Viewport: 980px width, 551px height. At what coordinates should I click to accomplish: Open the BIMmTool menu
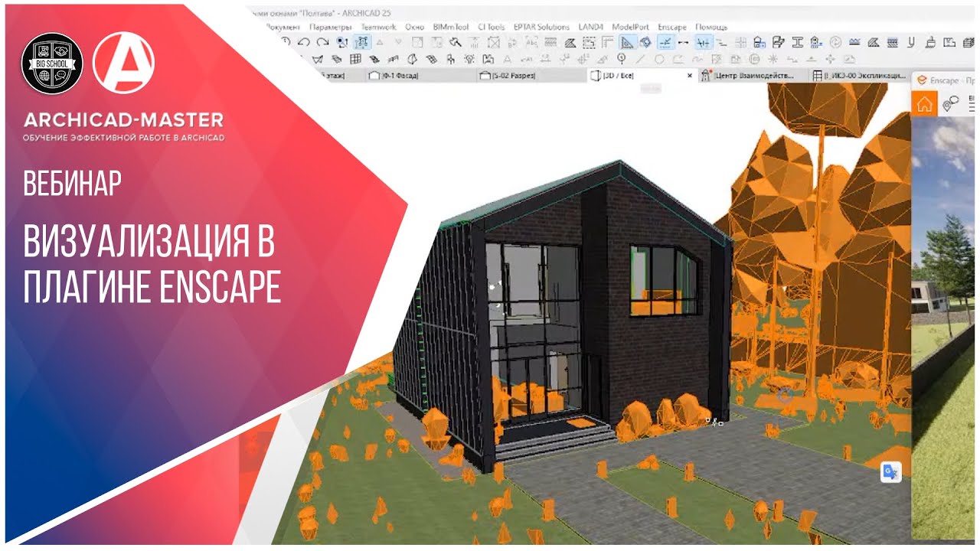pyautogui.click(x=451, y=27)
